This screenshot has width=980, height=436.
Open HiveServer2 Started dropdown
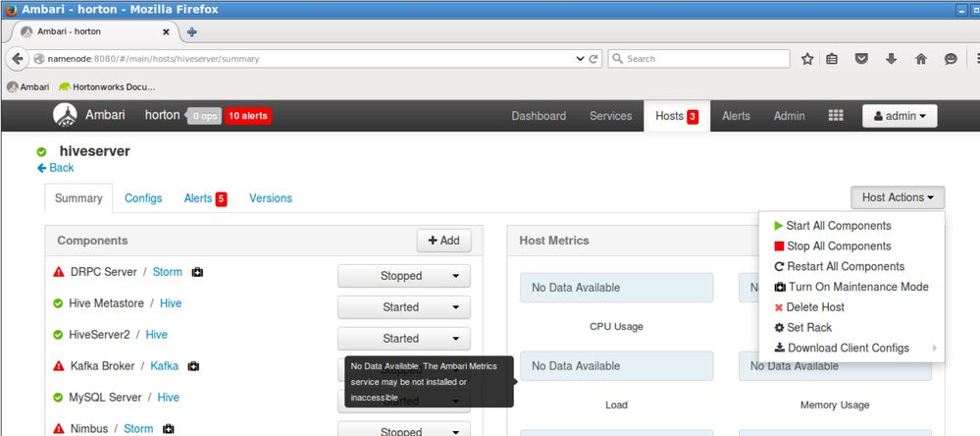tap(404, 339)
